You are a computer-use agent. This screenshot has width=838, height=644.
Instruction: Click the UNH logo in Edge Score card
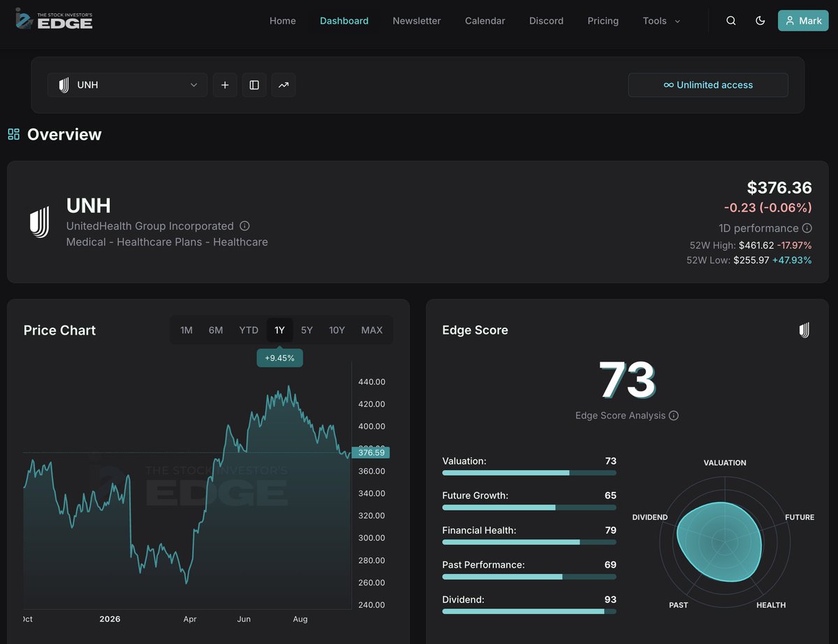[804, 330]
